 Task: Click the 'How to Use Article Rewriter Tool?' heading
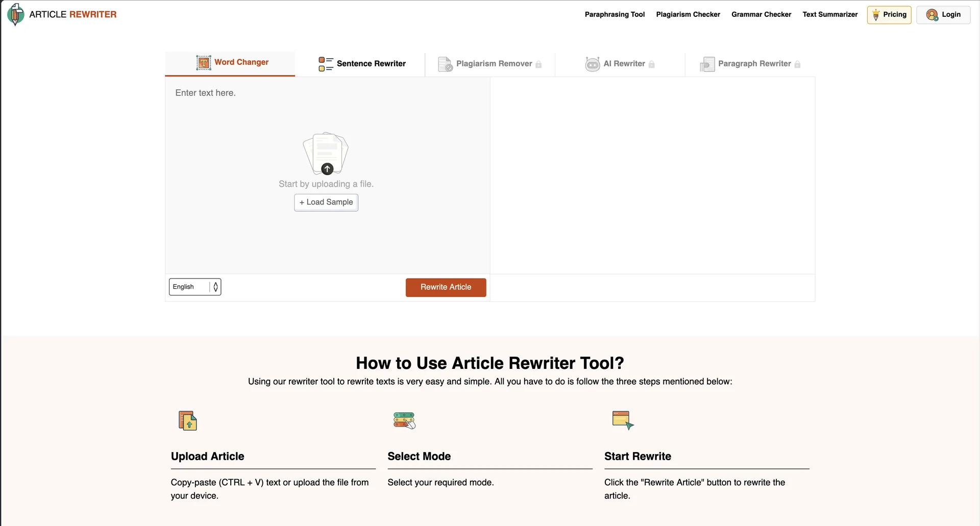[x=490, y=363]
